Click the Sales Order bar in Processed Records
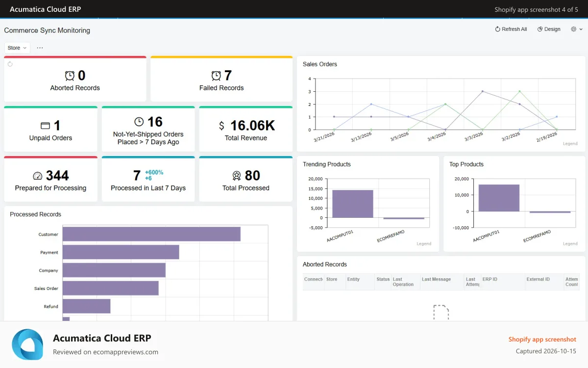Image resolution: width=588 pixels, height=368 pixels. pyautogui.click(x=111, y=288)
